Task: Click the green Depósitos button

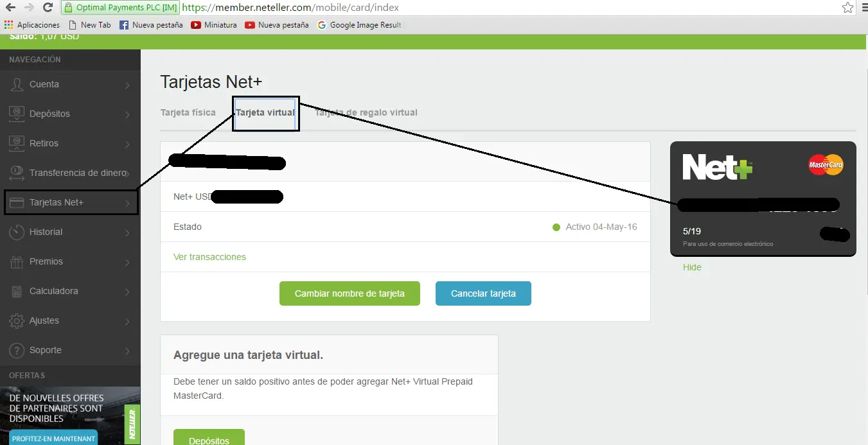Action: click(x=209, y=437)
